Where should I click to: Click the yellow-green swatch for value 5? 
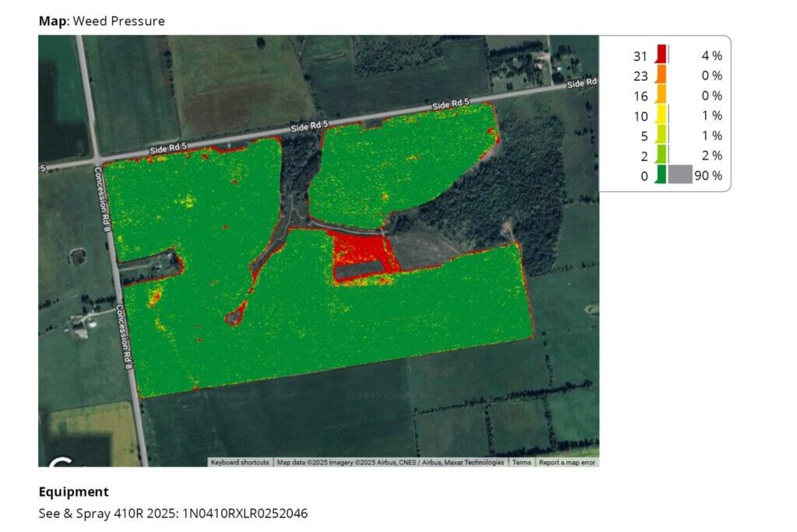click(661, 135)
